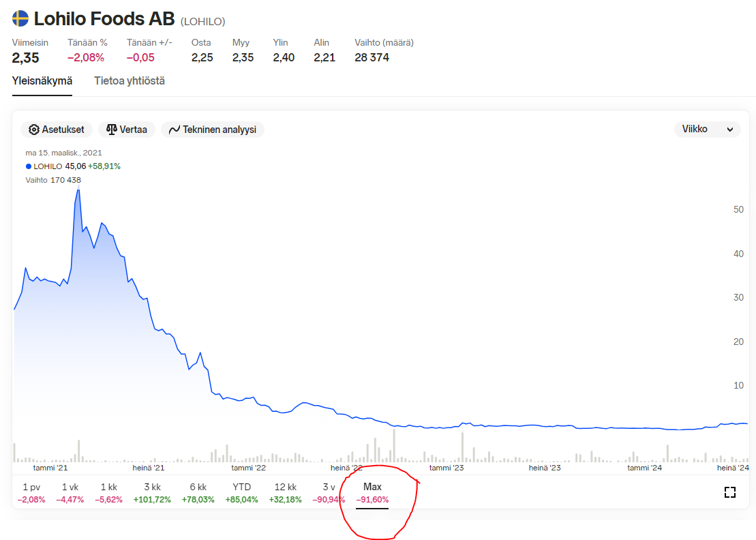The height and width of the screenshot is (540, 756).
Task: Open Tekninen analyysi chart tools
Action: (x=213, y=130)
